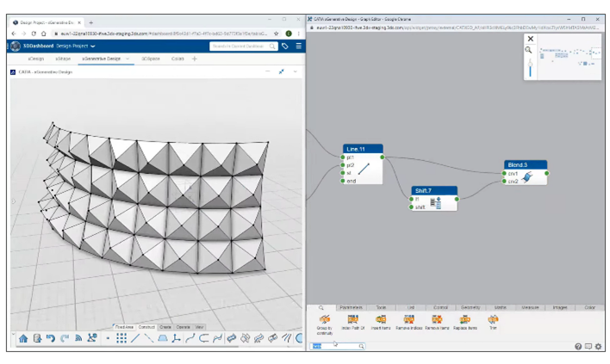Image resolution: width=610 pixels, height=364 pixels.
Task: Open the 3DDashboard hamburger menu
Action: point(298,46)
